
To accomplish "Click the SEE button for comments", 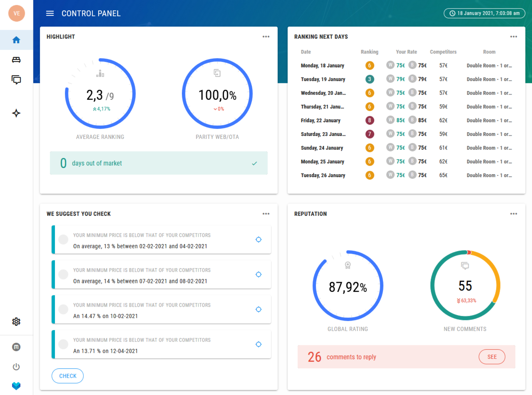I will pyautogui.click(x=492, y=357).
